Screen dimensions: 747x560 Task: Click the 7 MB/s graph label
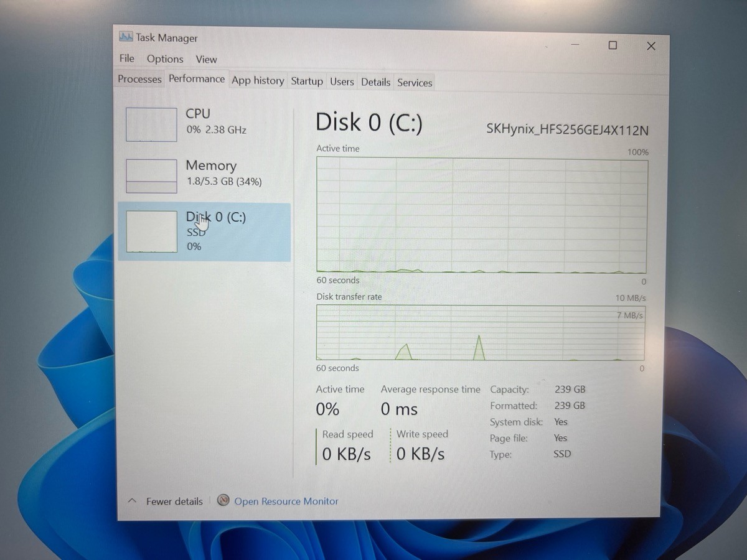pos(630,315)
